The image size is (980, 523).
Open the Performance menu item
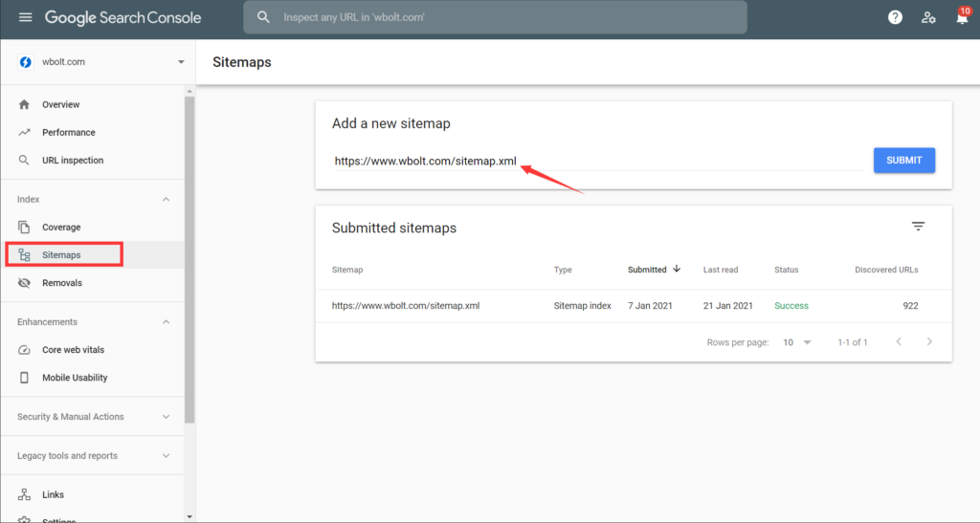coord(68,133)
